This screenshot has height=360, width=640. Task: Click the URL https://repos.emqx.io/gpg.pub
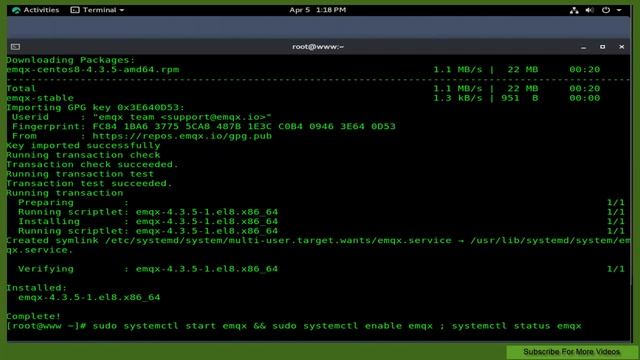click(x=182, y=136)
